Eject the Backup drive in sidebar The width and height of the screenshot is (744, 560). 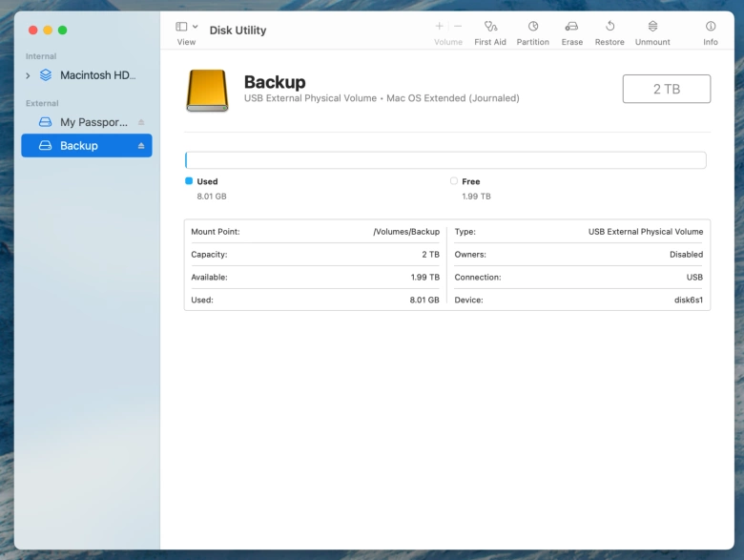[x=141, y=146]
